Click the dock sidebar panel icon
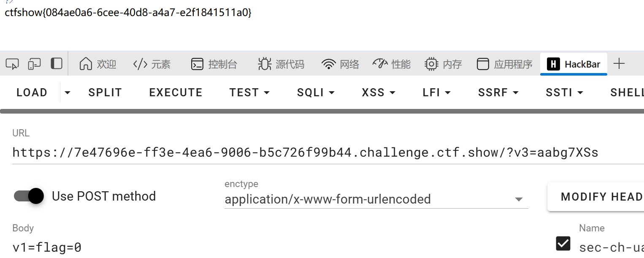The height and width of the screenshot is (258, 644). coord(56,64)
